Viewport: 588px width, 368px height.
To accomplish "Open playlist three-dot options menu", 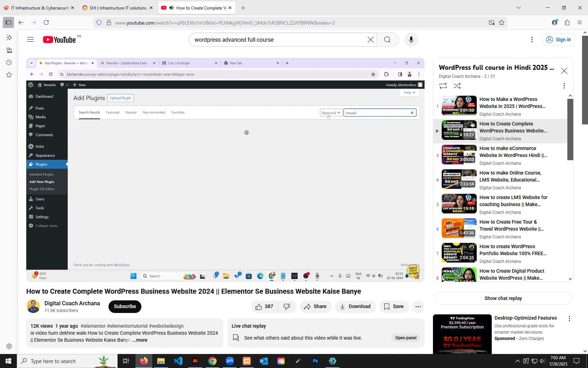I will click(564, 86).
